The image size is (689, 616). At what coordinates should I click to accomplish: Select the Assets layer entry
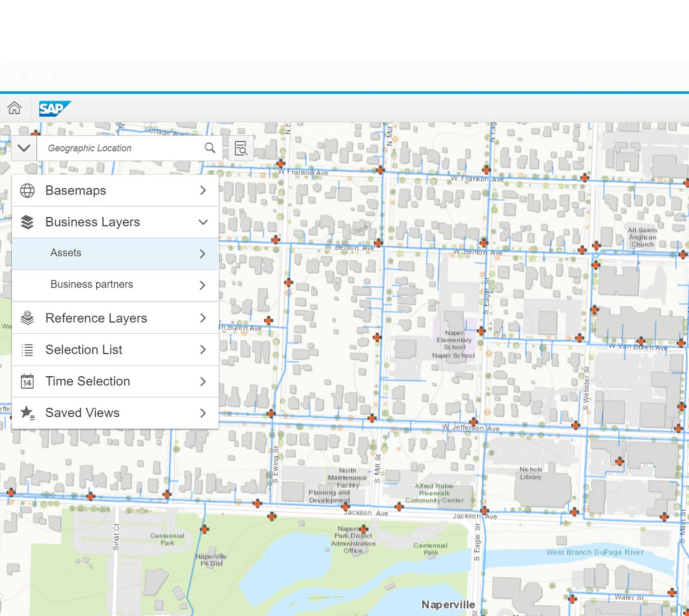point(66,253)
